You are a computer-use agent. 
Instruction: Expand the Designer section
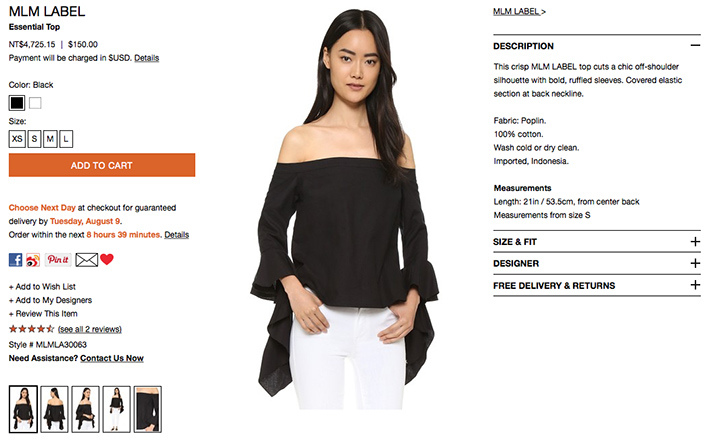[x=695, y=263]
